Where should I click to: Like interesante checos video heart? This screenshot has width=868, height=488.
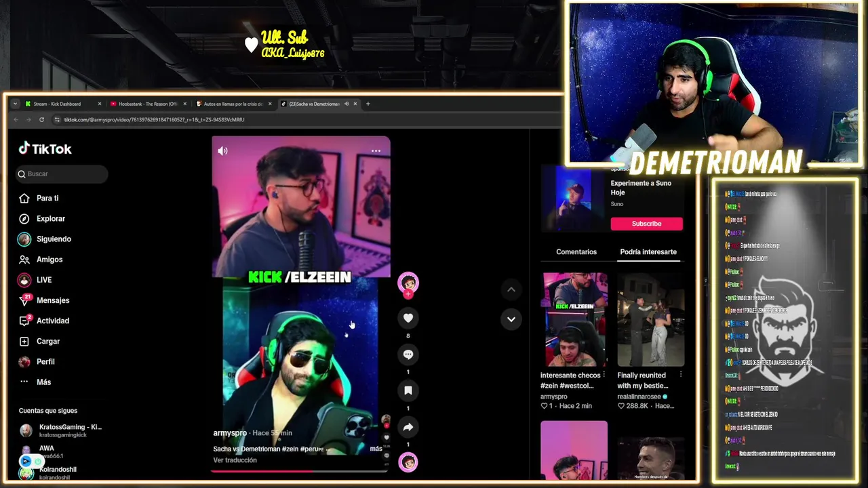click(x=544, y=406)
